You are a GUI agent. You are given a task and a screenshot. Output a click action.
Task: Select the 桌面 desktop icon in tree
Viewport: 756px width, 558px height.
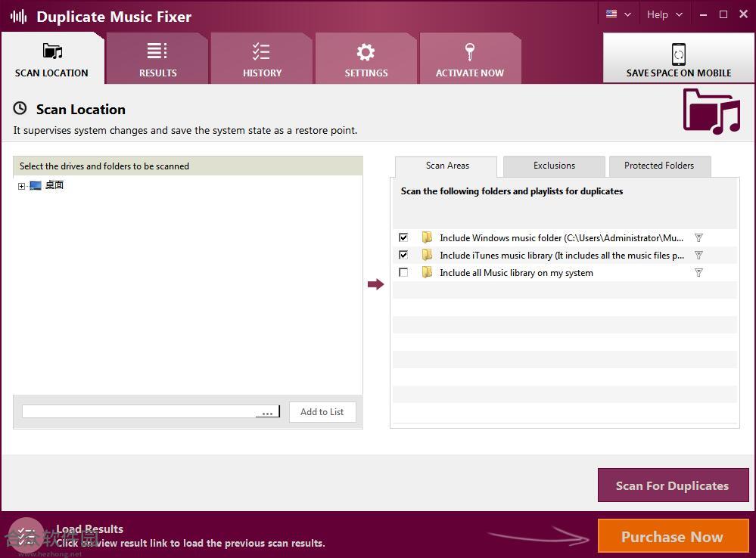(x=36, y=185)
